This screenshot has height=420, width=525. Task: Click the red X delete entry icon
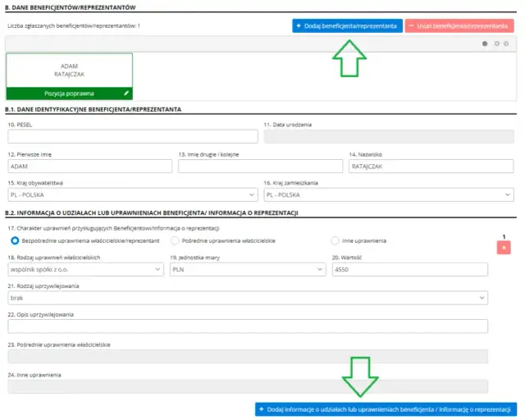[504, 248]
